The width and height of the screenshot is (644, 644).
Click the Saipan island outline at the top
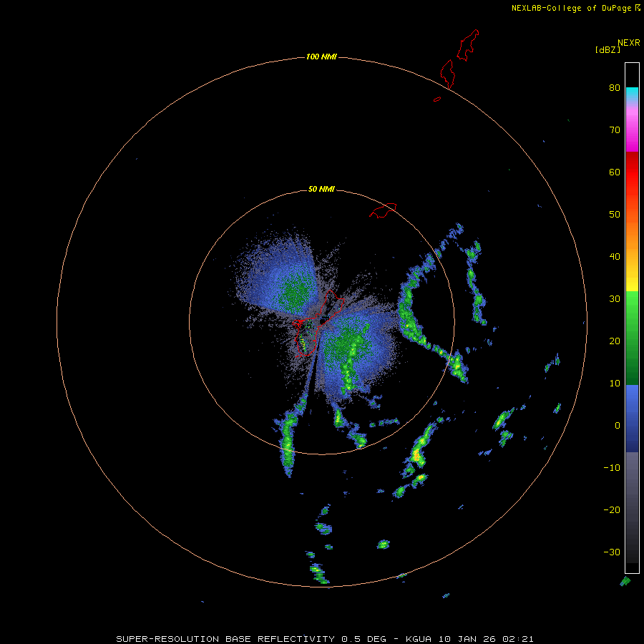[x=468, y=45]
